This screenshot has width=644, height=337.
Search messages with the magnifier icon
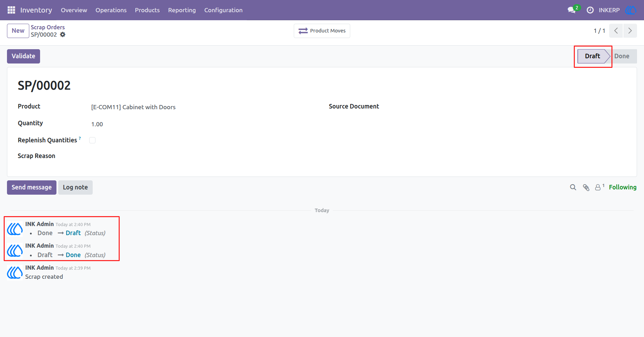[x=573, y=187]
